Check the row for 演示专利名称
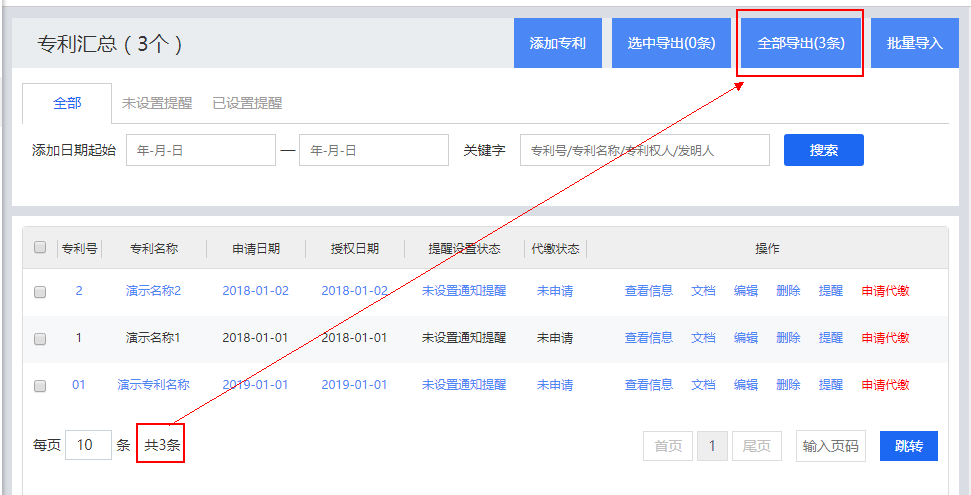 (x=40, y=385)
